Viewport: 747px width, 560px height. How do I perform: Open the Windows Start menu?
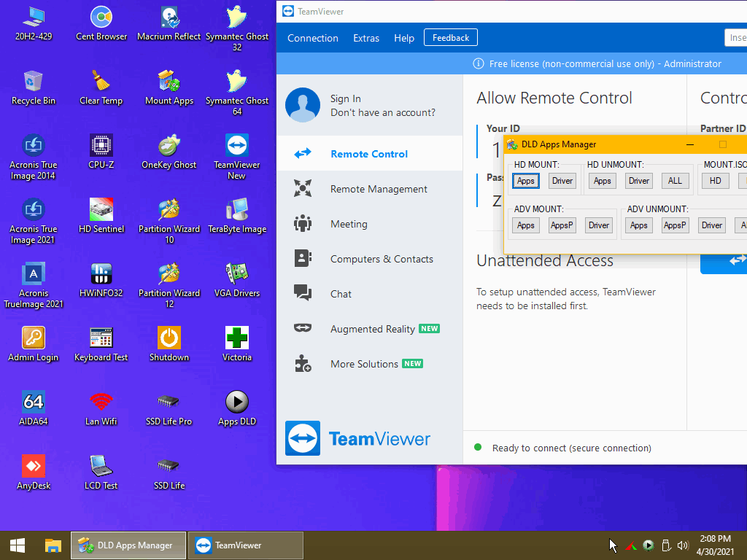click(x=18, y=545)
